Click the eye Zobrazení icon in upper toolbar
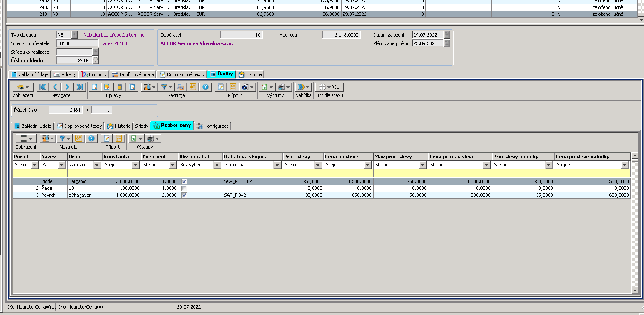This screenshot has height=315, width=644. pyautogui.click(x=20, y=87)
